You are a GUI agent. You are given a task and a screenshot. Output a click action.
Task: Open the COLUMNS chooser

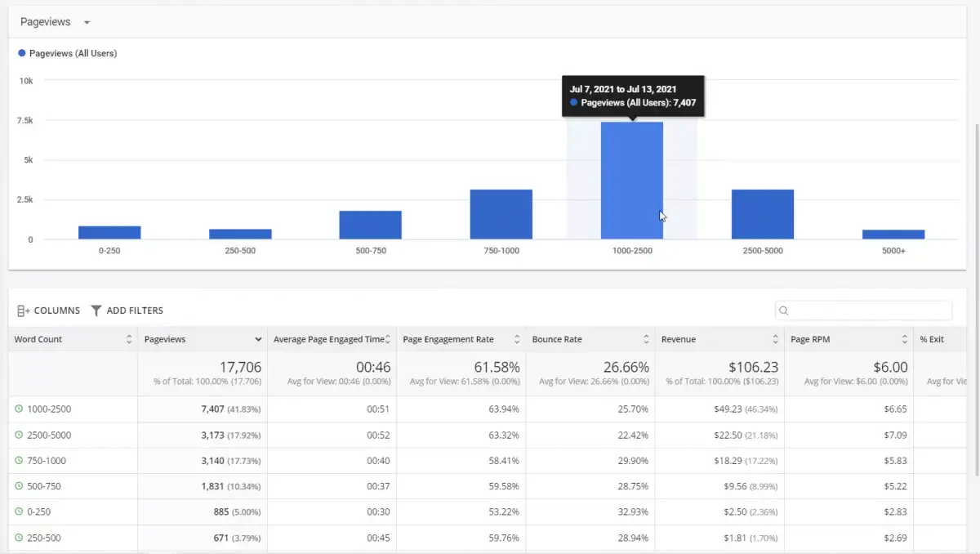point(49,311)
